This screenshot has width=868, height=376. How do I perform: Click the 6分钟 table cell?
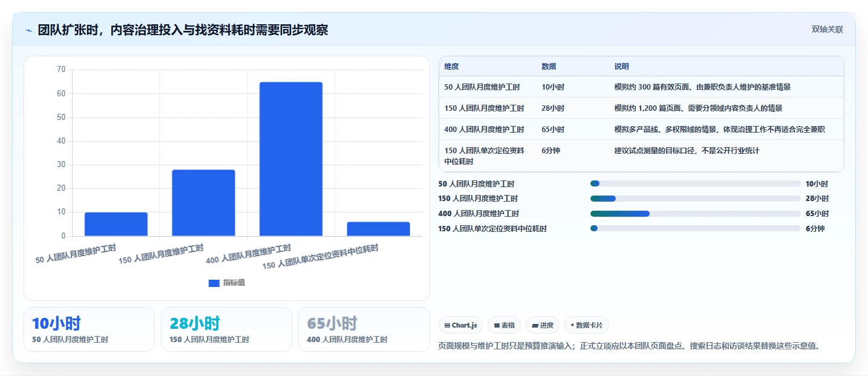click(550, 151)
